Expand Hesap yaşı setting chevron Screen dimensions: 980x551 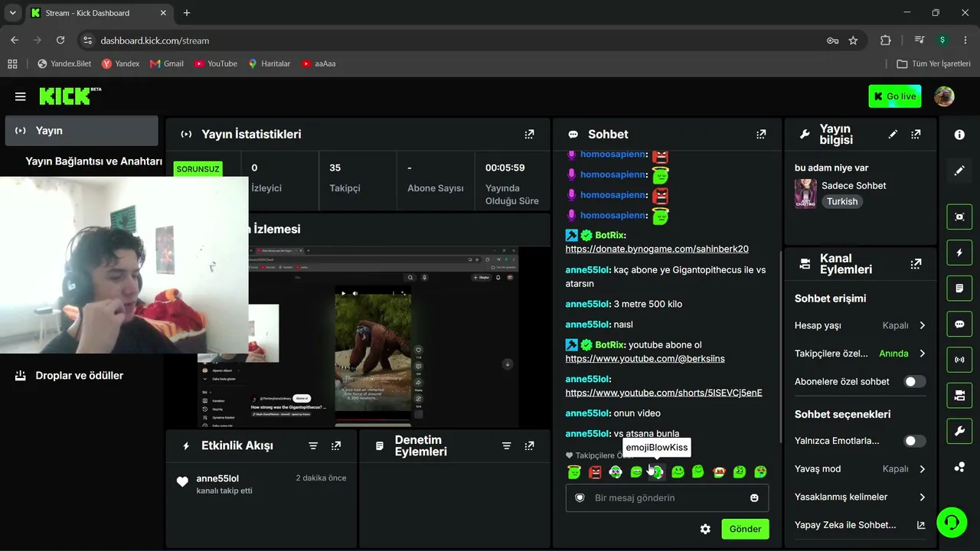point(922,325)
